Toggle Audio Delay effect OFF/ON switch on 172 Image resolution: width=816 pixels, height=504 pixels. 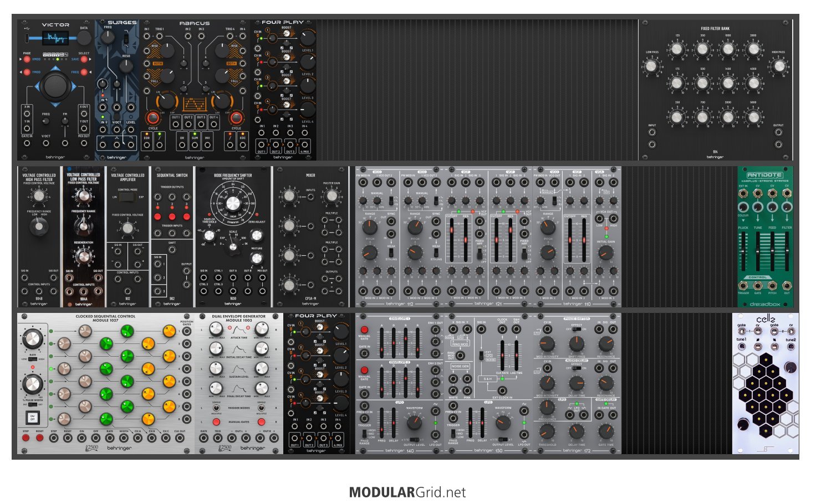(577, 368)
